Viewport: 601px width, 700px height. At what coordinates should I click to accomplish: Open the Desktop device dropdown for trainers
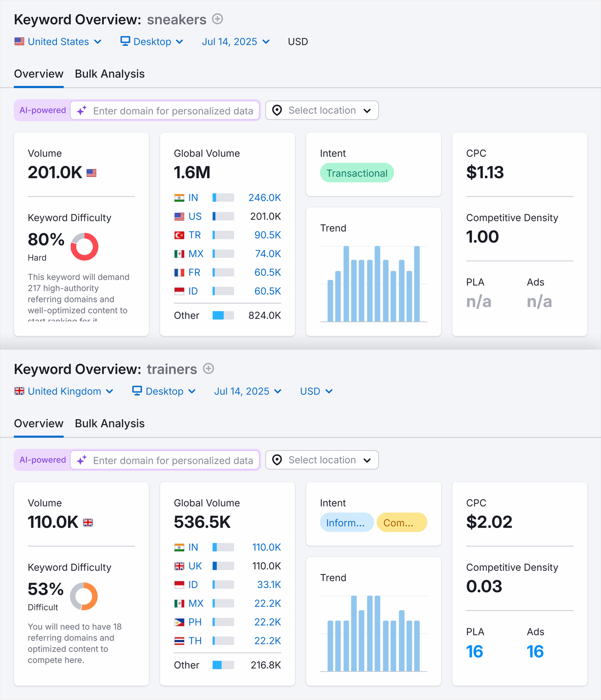(164, 391)
